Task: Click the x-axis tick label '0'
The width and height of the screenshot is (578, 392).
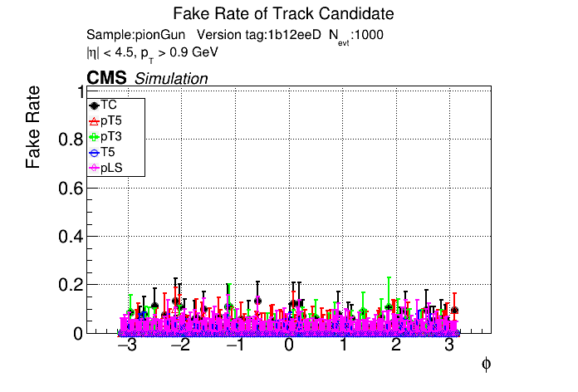Action: (x=289, y=345)
